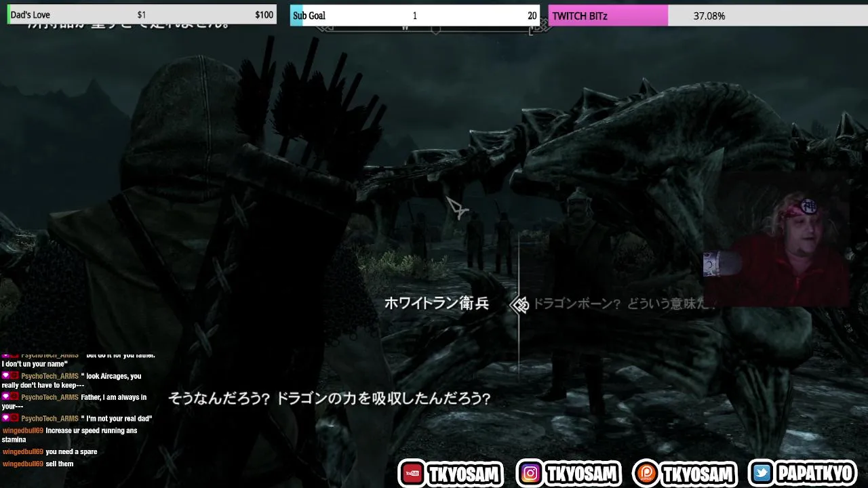The height and width of the screenshot is (488, 868).
Task: Click the "Dad's Love" goal title
Action: pyautogui.click(x=31, y=15)
